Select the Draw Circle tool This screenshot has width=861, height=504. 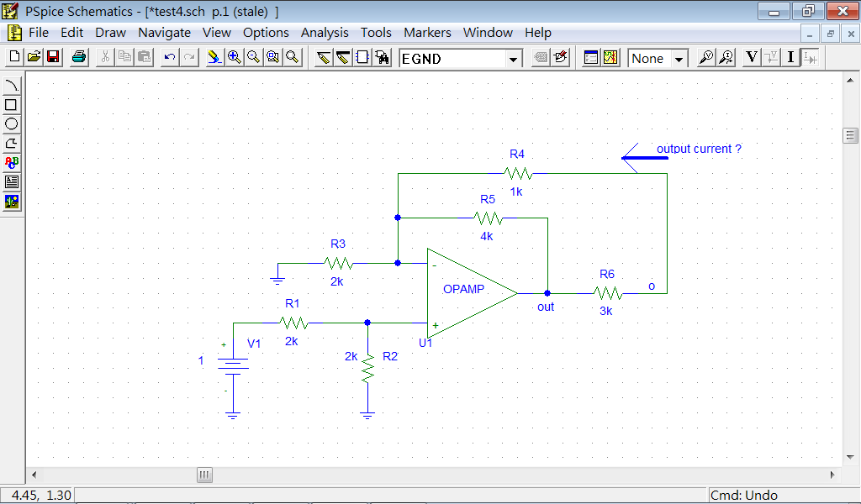[x=12, y=124]
